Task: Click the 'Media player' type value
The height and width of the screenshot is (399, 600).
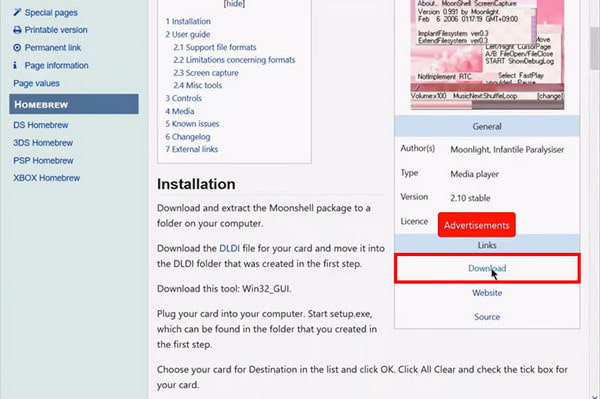Action: click(x=474, y=174)
